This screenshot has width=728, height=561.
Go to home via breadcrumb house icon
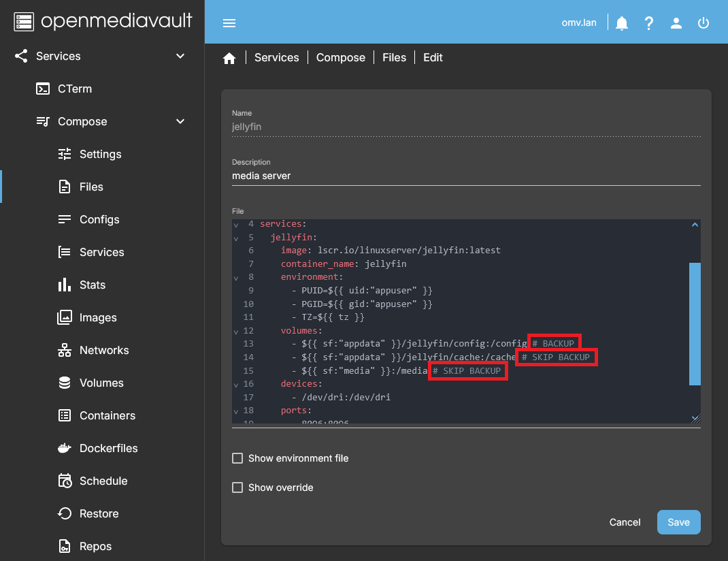[229, 58]
